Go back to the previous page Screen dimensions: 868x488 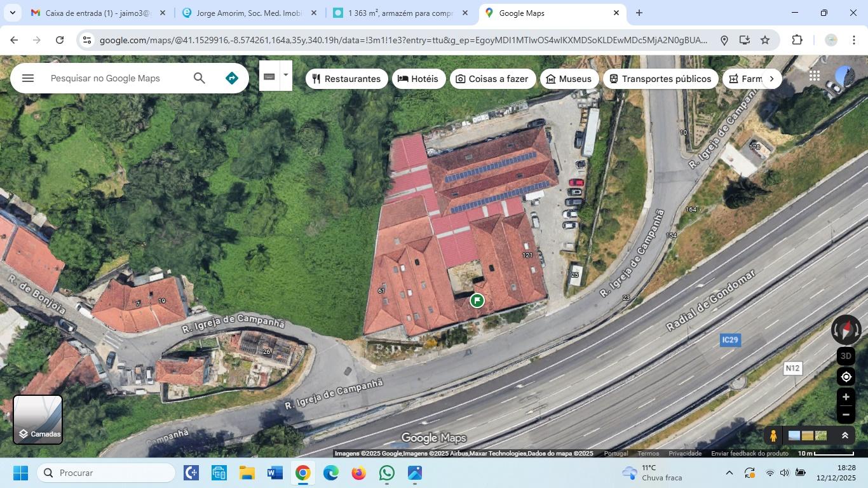coord(14,40)
